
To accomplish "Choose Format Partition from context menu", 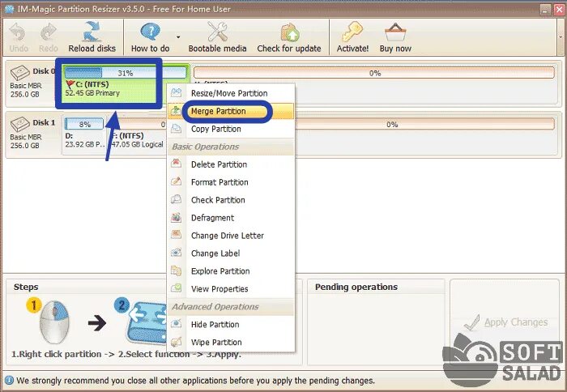I will point(231,182).
